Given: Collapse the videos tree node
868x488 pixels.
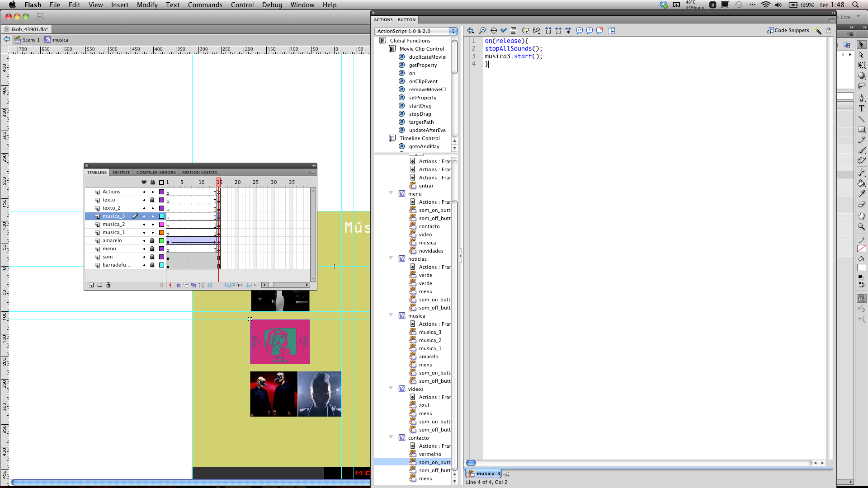Looking at the screenshot, I should point(391,389).
